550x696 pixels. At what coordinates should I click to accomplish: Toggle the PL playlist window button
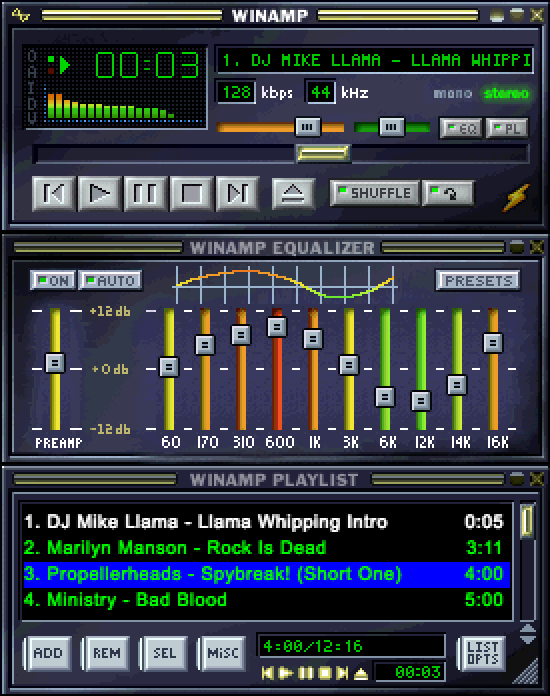click(507, 128)
